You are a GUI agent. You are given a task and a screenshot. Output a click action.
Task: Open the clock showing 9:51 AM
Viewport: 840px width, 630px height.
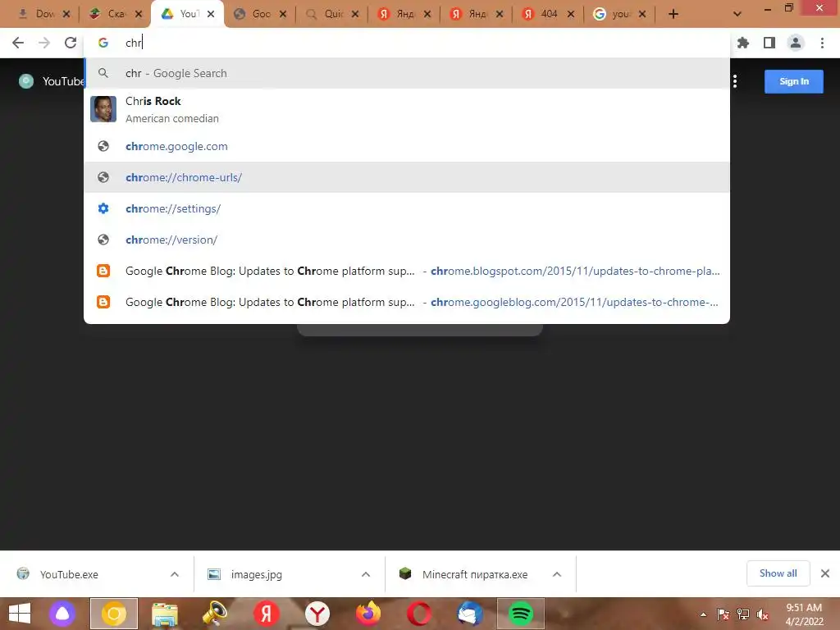coord(804,614)
